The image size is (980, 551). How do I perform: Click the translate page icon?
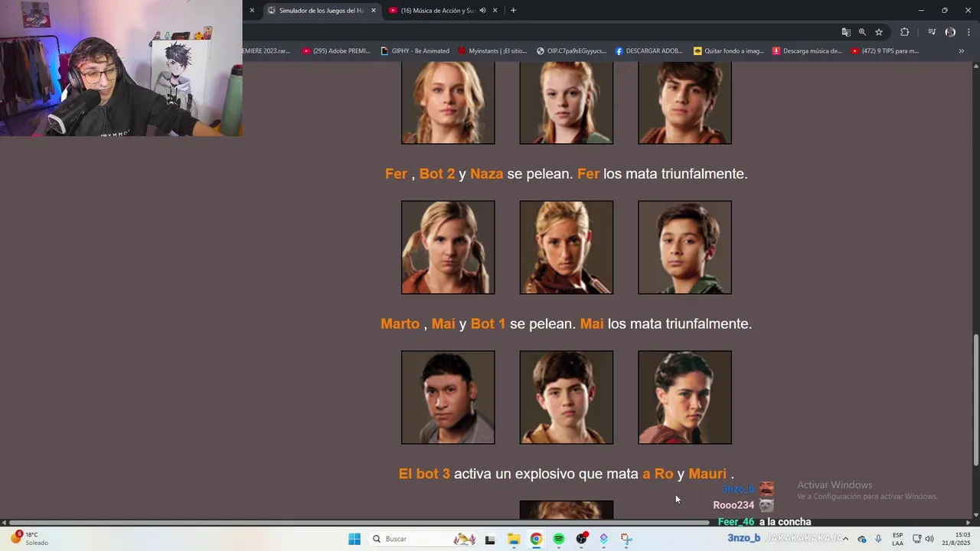(846, 32)
